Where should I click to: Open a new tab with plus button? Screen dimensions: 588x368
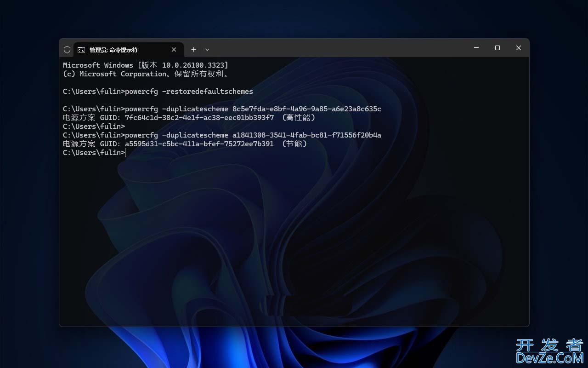pos(193,50)
